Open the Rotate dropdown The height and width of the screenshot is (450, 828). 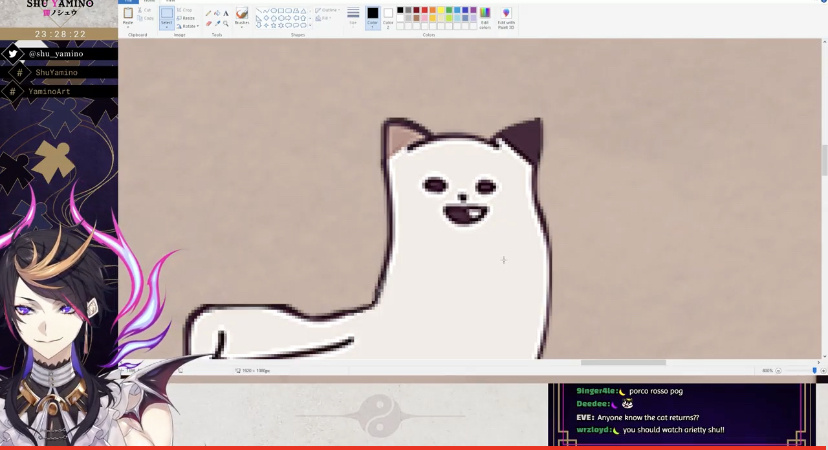[187, 26]
